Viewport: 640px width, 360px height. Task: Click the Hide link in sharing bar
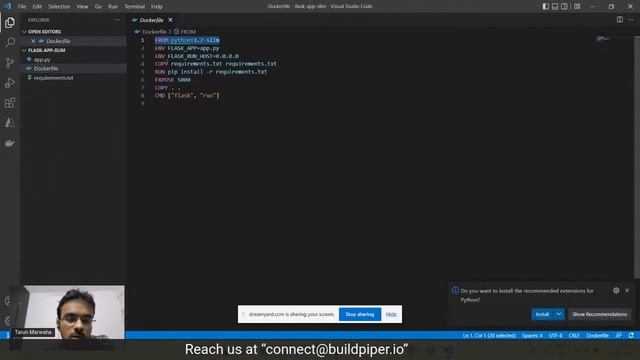click(391, 314)
